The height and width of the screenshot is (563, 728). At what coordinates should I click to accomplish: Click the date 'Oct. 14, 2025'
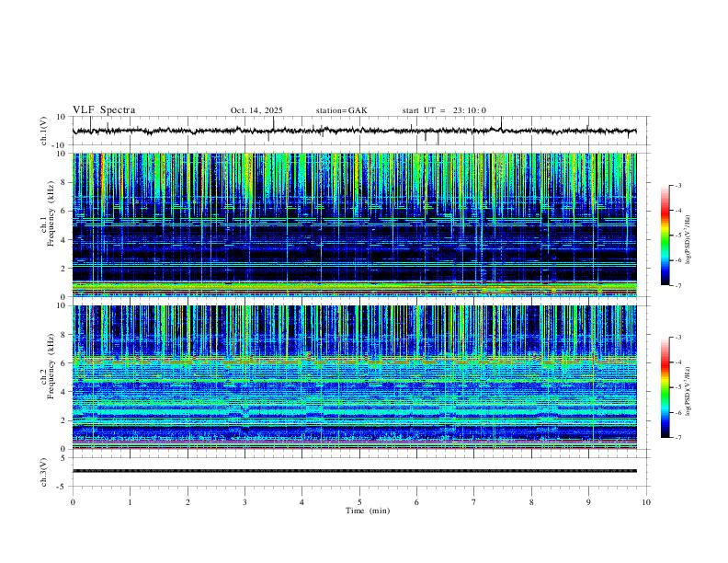click(256, 110)
